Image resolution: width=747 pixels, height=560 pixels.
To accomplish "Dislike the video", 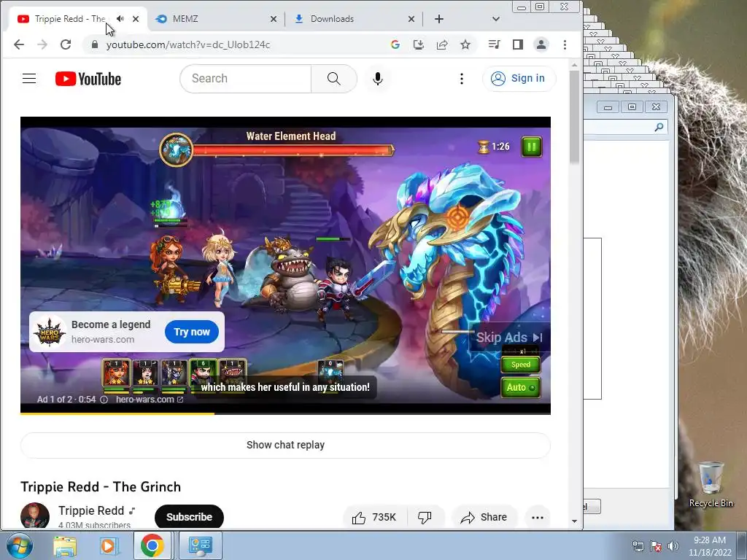I will pyautogui.click(x=425, y=518).
